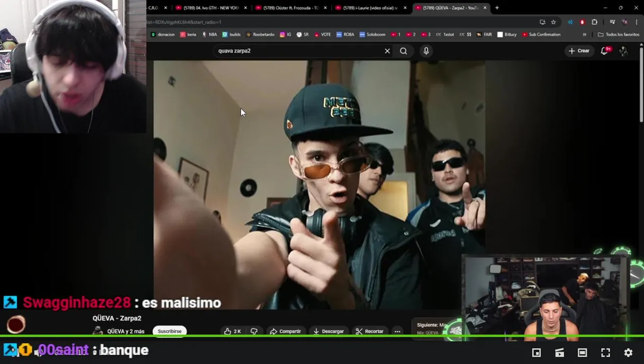Dislike the video with thumbs down

[254, 331]
